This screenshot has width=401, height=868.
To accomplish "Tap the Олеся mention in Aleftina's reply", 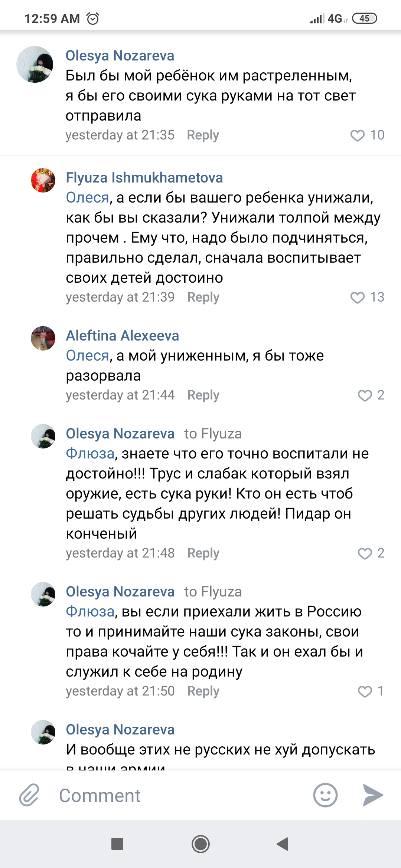I will pos(88,356).
